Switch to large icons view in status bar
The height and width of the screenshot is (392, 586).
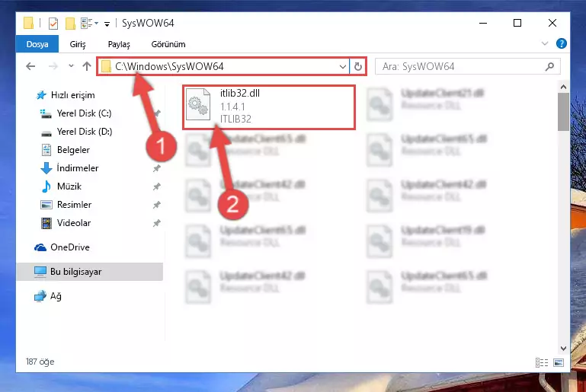(559, 362)
